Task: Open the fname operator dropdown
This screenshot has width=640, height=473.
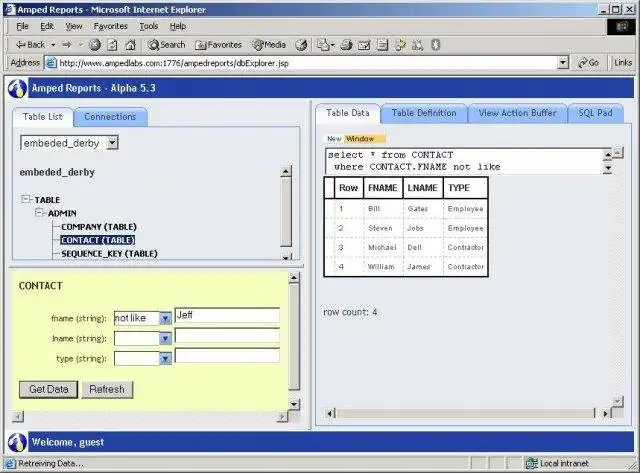Action: (x=165, y=318)
